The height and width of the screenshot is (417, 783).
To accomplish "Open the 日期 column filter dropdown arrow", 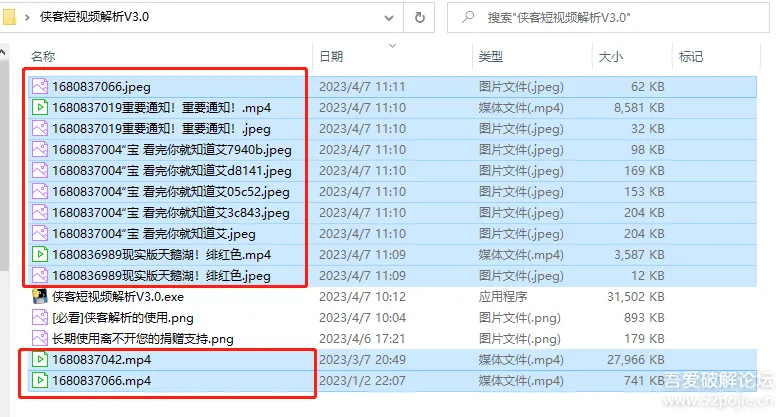I will 392,45.
